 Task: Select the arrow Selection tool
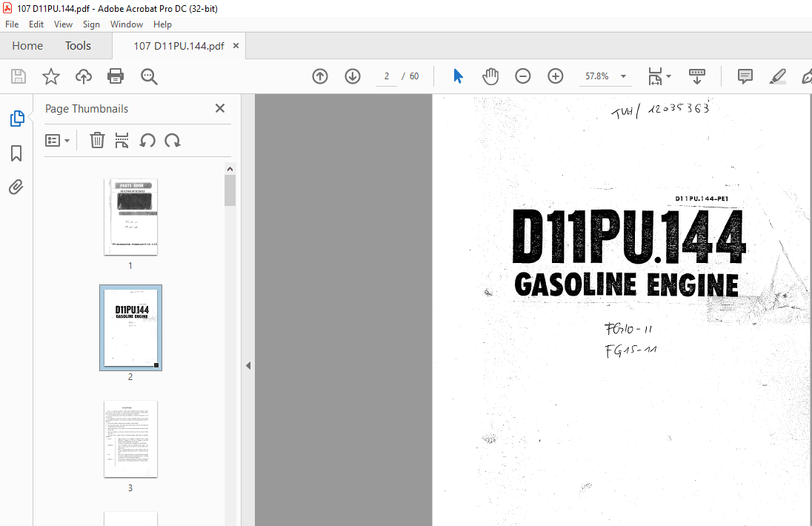459,76
